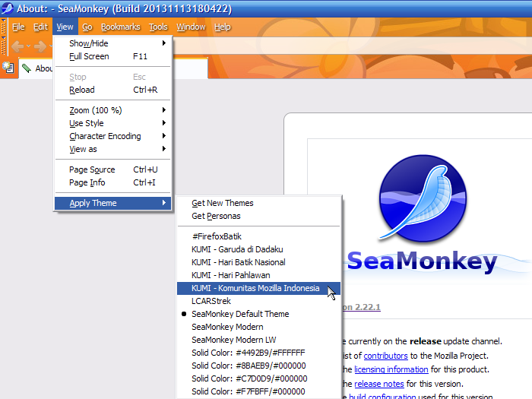Viewport: 532px width, 399px height.
Task: Open the Back history dropdown arrow
Action: (29, 46)
